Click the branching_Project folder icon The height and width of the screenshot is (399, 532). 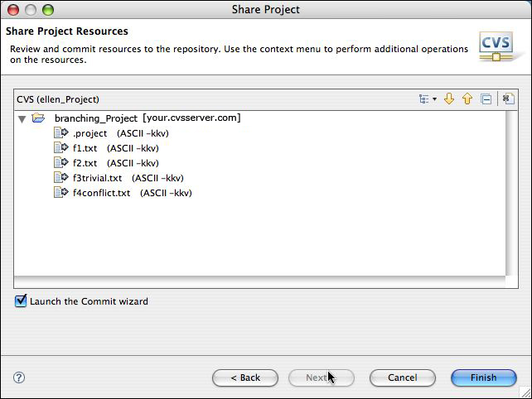[x=39, y=118]
